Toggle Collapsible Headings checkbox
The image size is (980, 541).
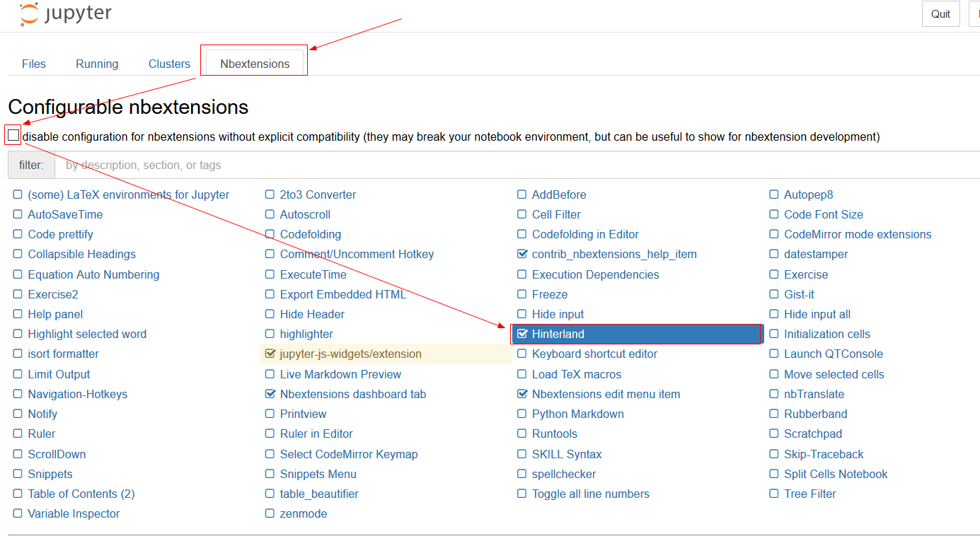point(18,254)
